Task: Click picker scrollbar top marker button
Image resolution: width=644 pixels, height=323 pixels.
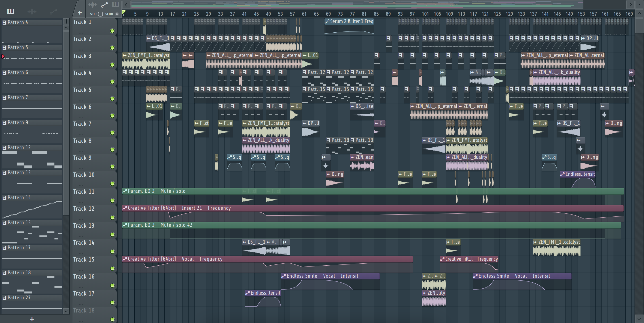Action: pos(66,21)
